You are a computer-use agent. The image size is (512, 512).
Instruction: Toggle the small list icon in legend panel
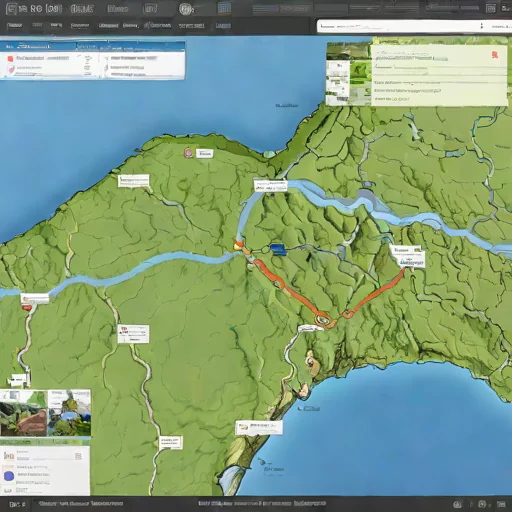tap(78, 456)
